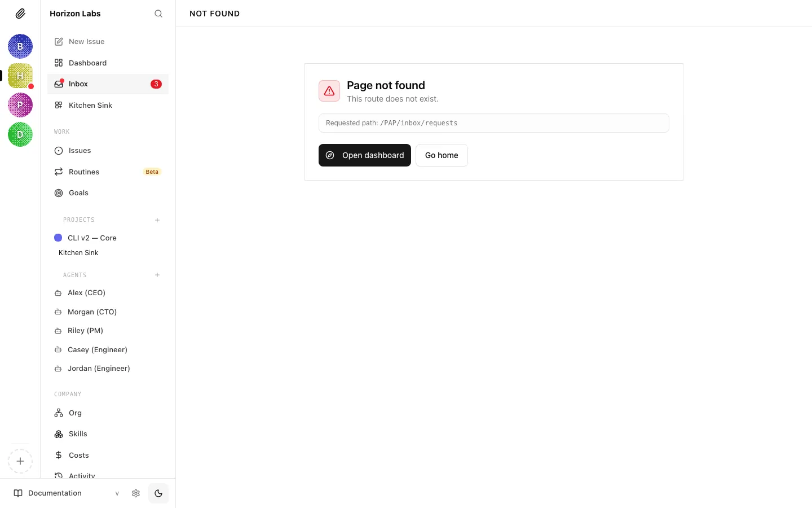Screen dimensions: 812x508
Task: Open Kitchen Sink in top navigation
Action: point(108,105)
